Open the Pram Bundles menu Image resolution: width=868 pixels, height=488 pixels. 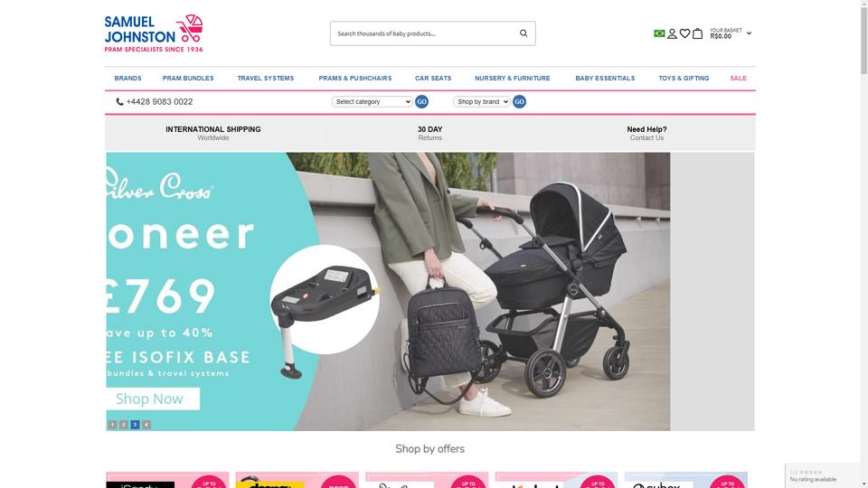coord(188,79)
